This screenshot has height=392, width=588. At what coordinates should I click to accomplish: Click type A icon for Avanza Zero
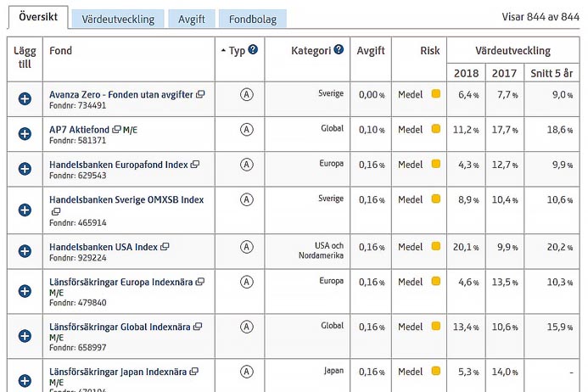(x=246, y=94)
